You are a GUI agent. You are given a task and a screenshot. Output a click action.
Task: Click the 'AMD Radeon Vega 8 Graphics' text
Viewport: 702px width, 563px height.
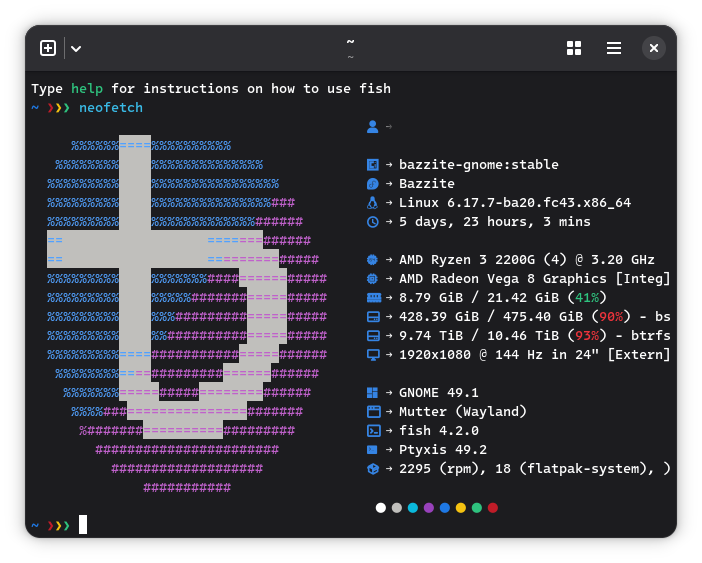tap(503, 279)
